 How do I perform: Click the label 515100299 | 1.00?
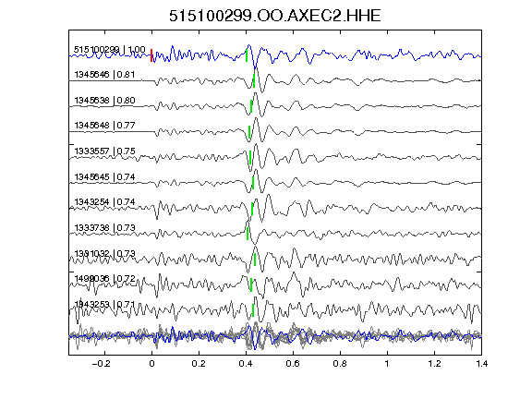pos(110,50)
